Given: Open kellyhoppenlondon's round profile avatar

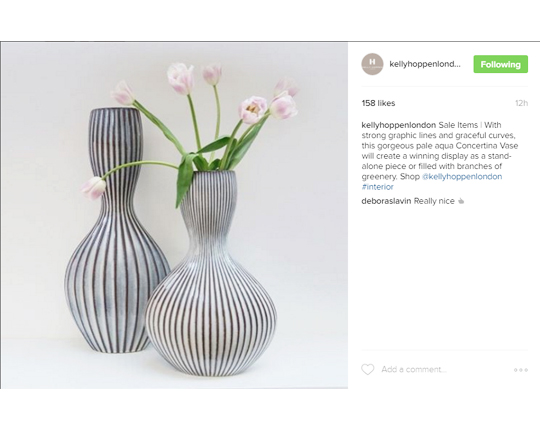Looking at the screenshot, I should (372, 64).
